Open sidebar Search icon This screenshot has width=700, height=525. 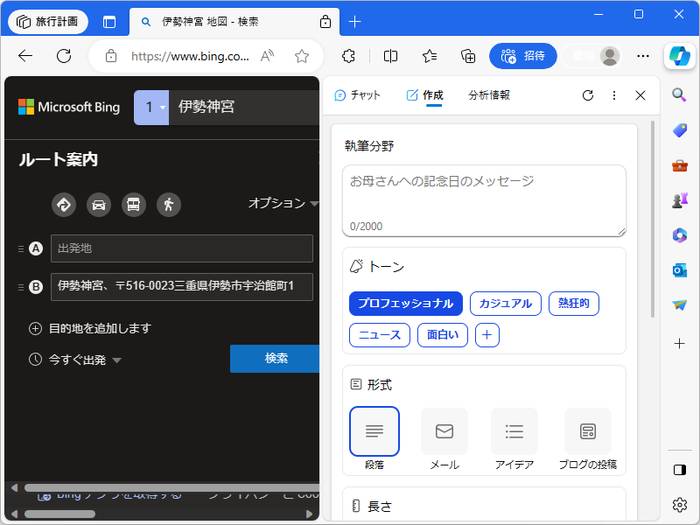coord(679,95)
